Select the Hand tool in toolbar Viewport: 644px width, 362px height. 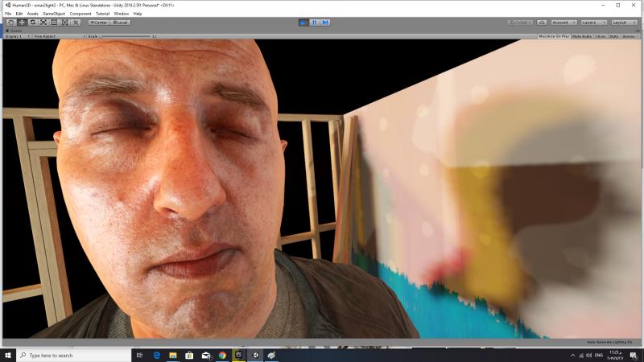[x=11, y=23]
